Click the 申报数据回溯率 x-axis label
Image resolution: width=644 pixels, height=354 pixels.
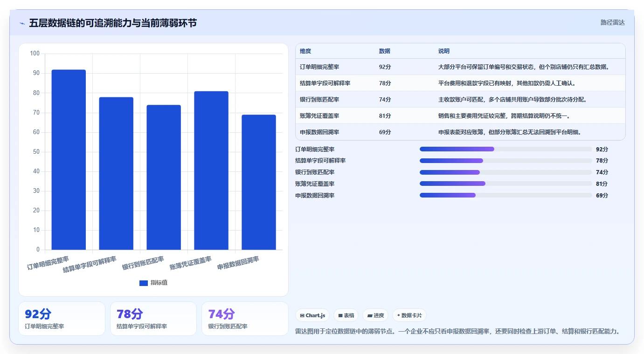pyautogui.click(x=238, y=263)
